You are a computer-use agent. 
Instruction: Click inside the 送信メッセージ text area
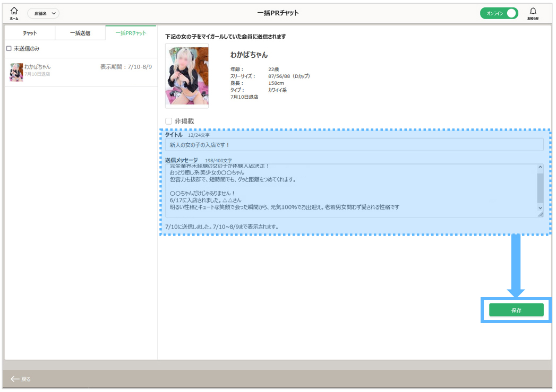pyautogui.click(x=350, y=190)
